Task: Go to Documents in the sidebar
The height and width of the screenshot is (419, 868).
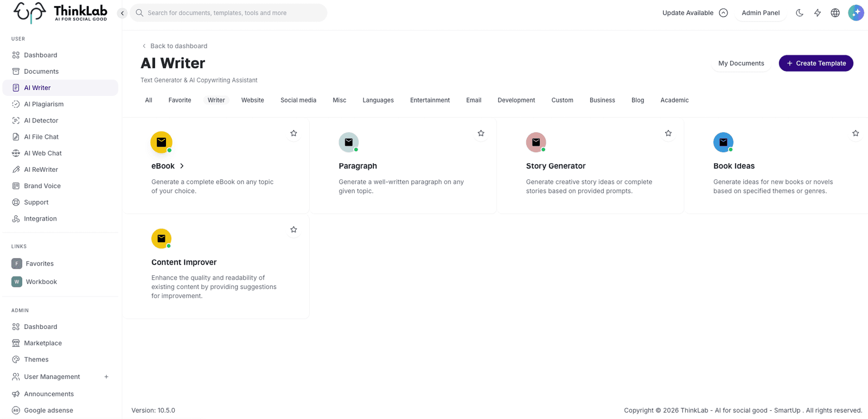Action: (x=60, y=71)
